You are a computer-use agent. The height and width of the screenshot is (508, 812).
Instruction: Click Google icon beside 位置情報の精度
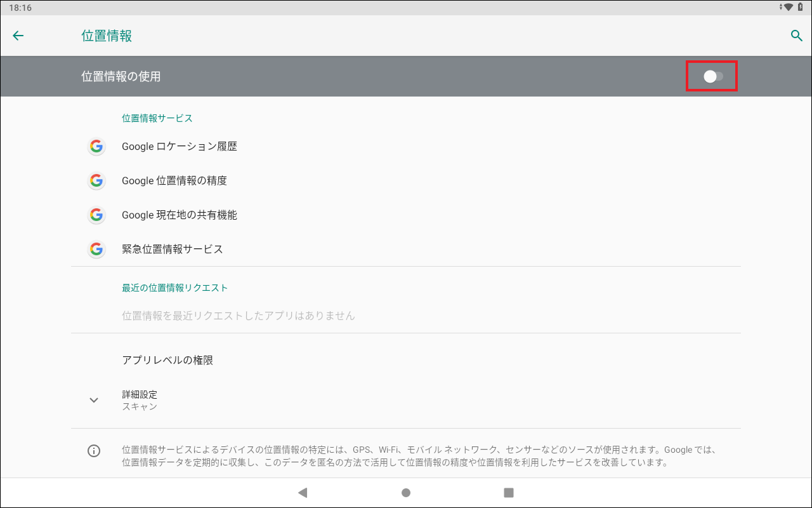click(96, 181)
